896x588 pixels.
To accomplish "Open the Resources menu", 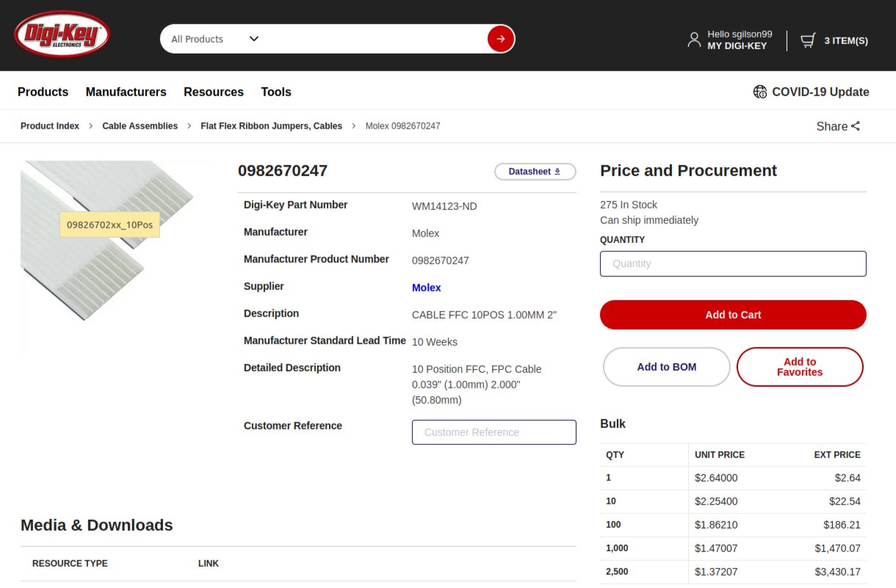I will click(214, 92).
